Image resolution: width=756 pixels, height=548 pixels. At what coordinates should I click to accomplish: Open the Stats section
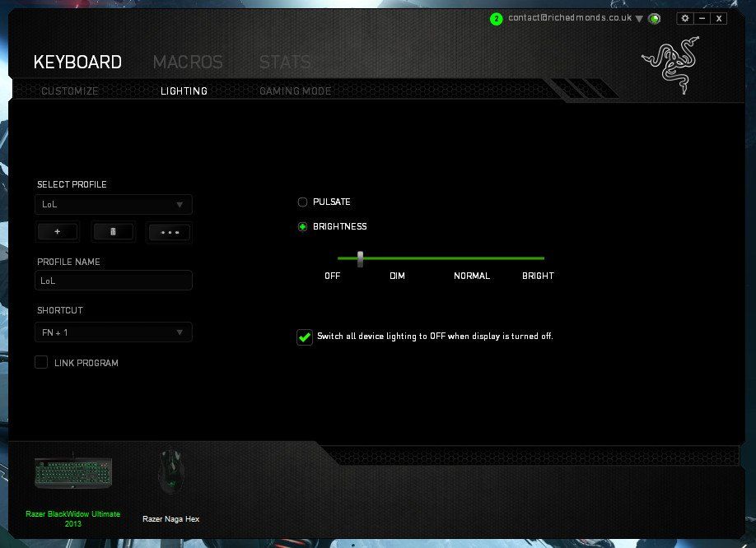tap(284, 62)
